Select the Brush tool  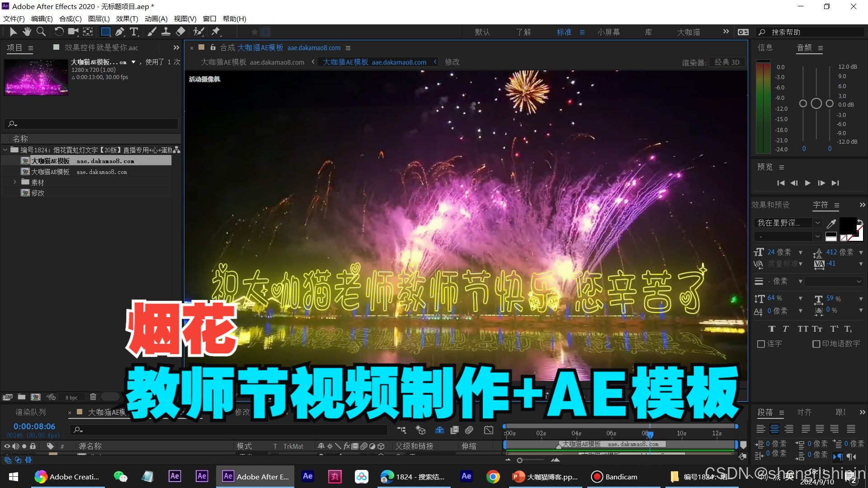[x=152, y=32]
